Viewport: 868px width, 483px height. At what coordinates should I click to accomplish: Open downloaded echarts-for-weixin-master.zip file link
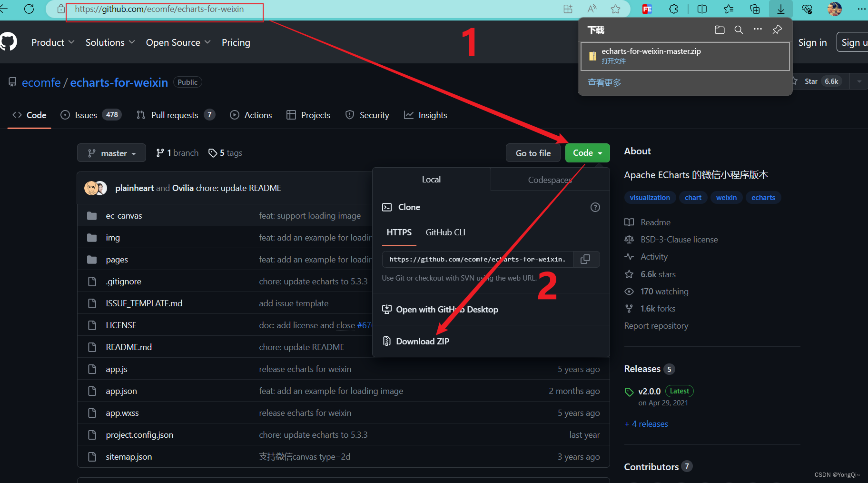pos(613,61)
